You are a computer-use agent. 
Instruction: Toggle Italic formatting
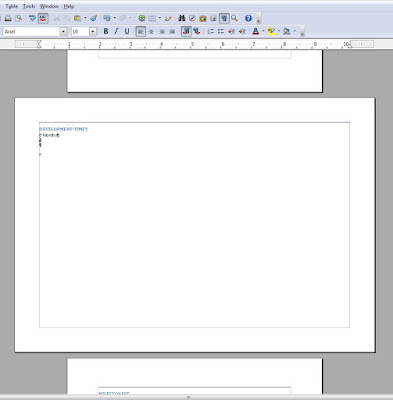[x=116, y=31]
